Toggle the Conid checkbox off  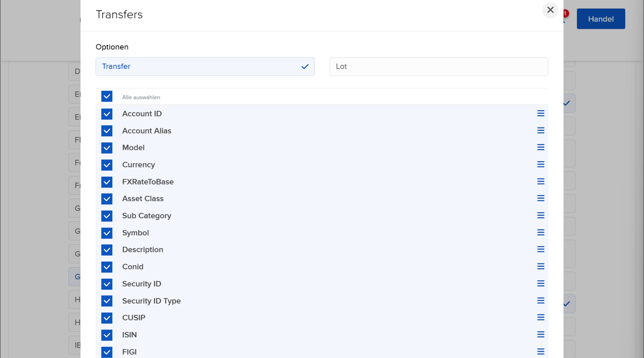(x=107, y=267)
